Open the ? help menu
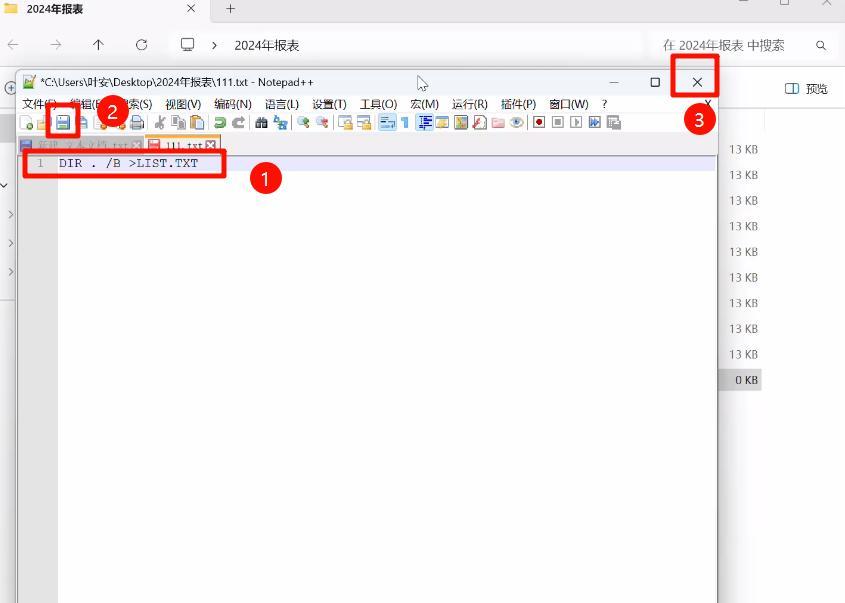This screenshot has width=845, height=603. coord(605,104)
